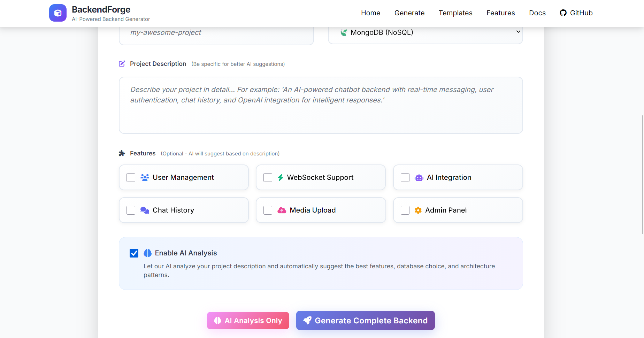Click the rocket icon on Generate Complete Backend
644x338 pixels.
point(307,320)
